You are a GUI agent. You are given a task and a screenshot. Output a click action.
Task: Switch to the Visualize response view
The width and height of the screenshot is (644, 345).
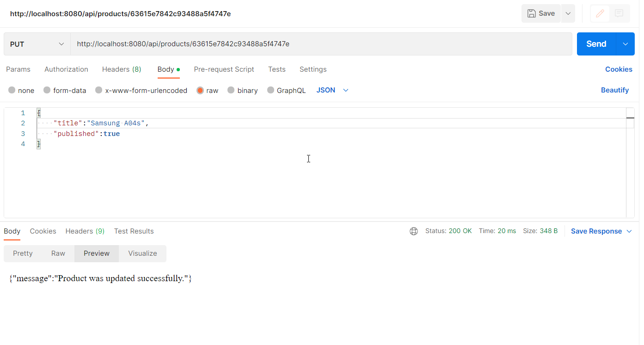(x=142, y=253)
